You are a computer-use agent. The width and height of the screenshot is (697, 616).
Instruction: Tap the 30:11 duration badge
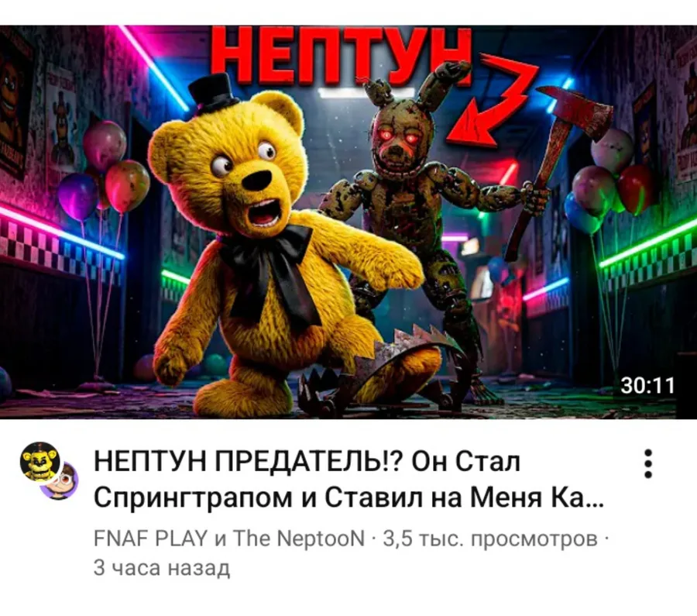647,386
